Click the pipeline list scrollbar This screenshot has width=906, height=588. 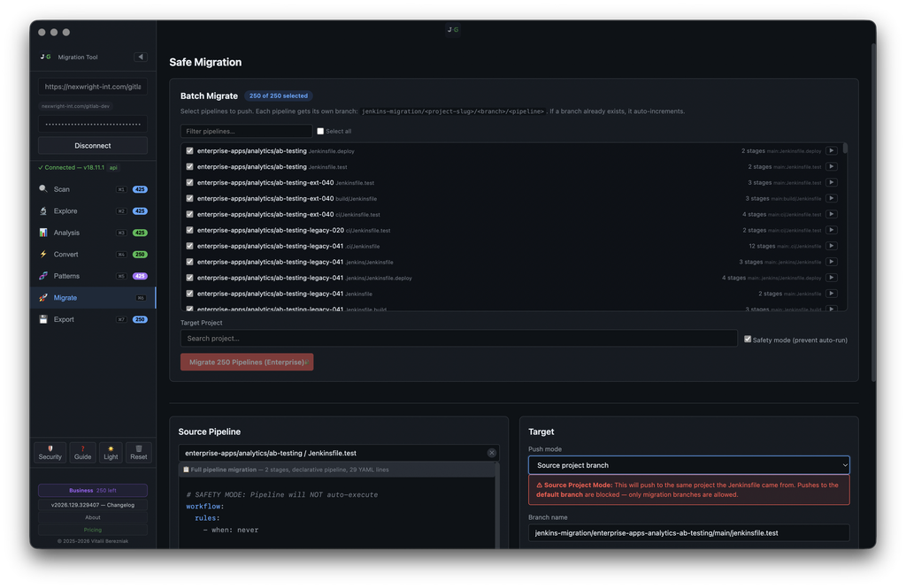pos(845,149)
